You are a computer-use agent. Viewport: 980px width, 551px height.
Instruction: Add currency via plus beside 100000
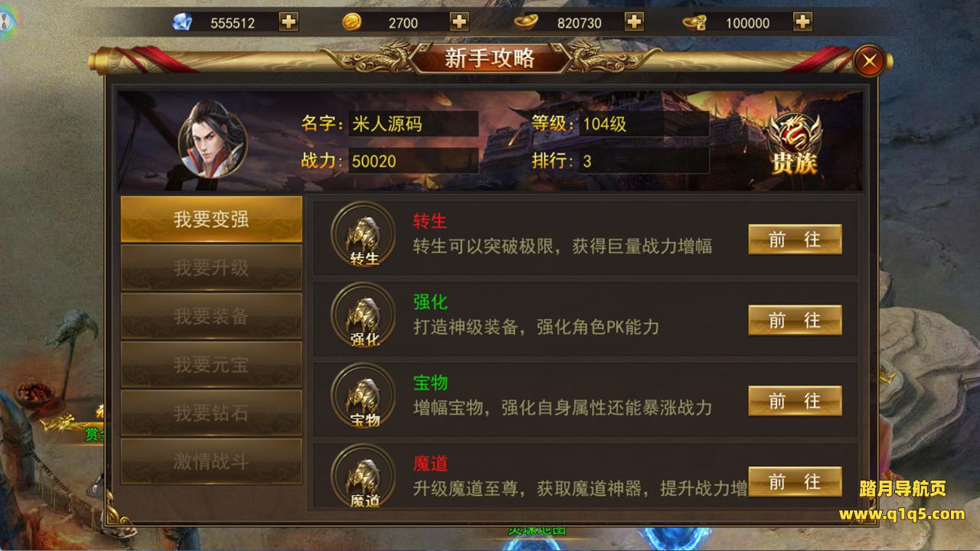point(802,22)
